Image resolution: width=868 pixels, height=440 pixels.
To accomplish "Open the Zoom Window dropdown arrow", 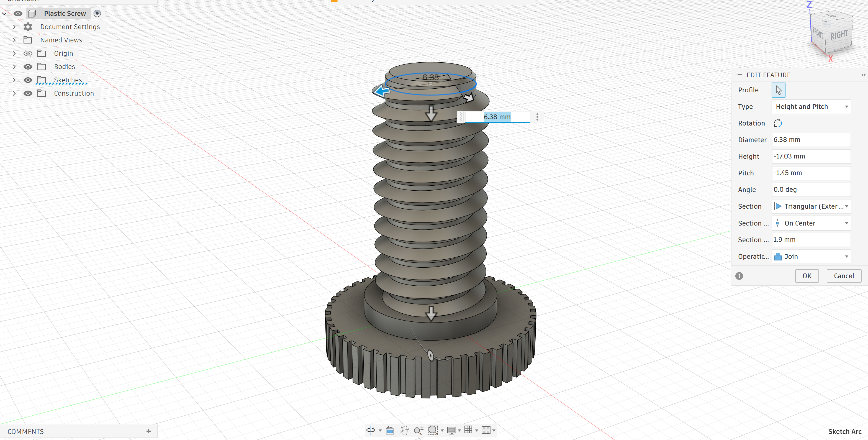I will click(x=442, y=431).
